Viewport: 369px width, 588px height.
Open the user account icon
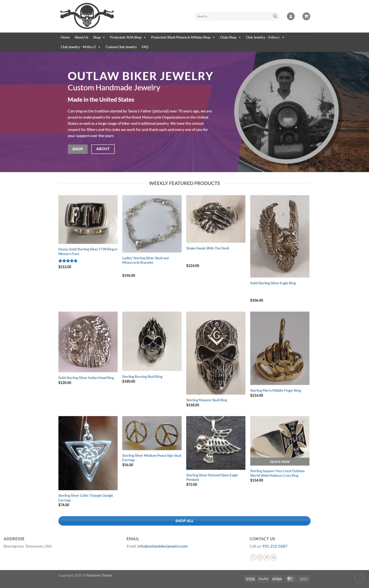290,16
